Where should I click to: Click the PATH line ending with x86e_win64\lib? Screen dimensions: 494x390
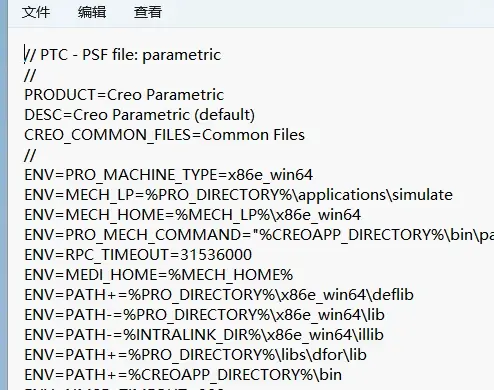[205, 315]
